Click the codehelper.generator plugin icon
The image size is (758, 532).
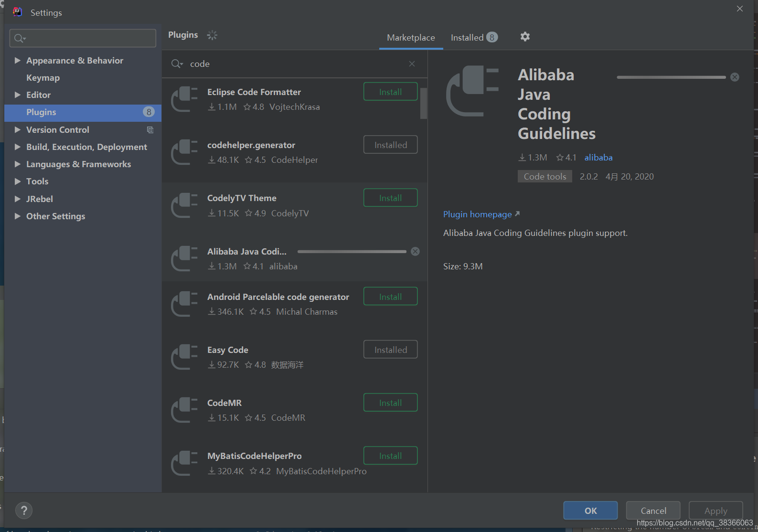tap(184, 152)
